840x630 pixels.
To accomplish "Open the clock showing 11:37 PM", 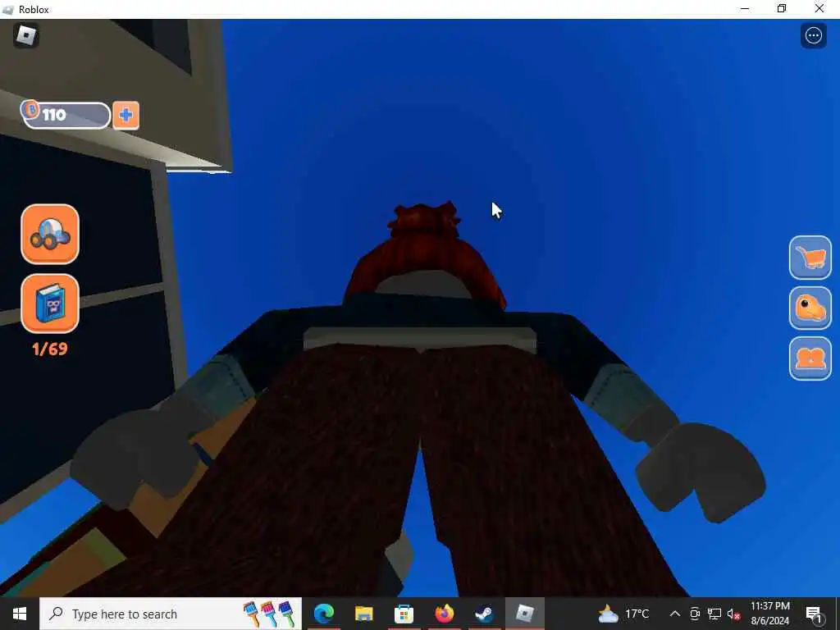I will [769, 614].
